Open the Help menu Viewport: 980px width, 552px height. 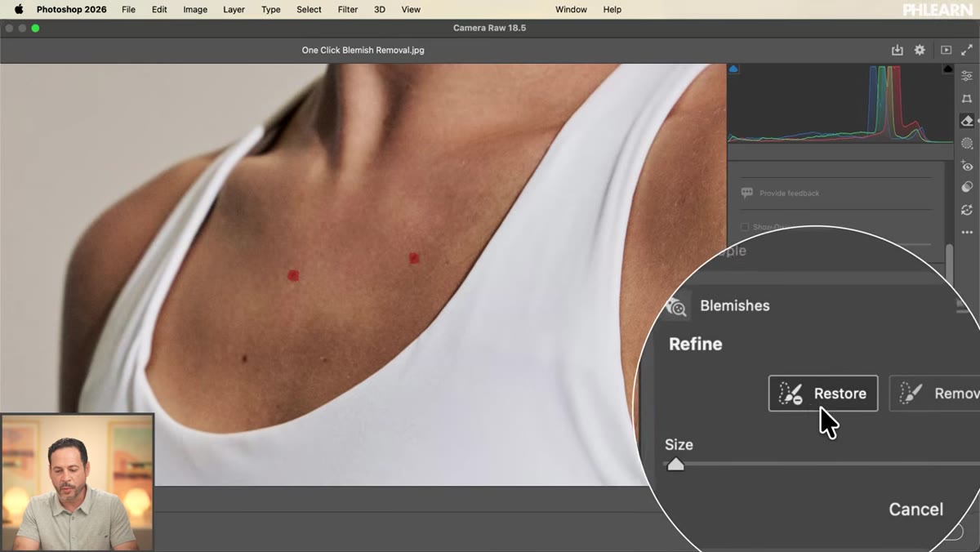(612, 10)
